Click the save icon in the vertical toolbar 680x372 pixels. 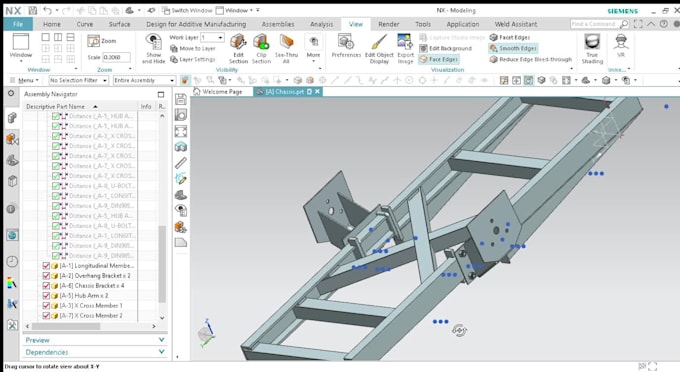point(181,99)
